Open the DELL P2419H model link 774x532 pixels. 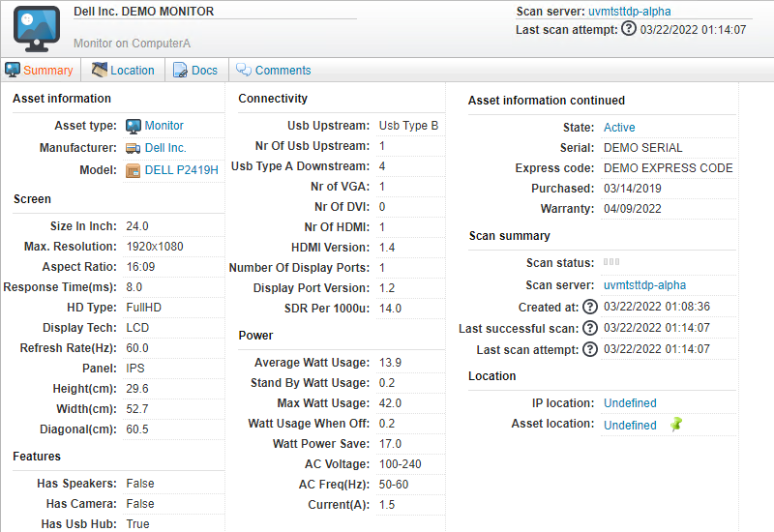(x=181, y=170)
